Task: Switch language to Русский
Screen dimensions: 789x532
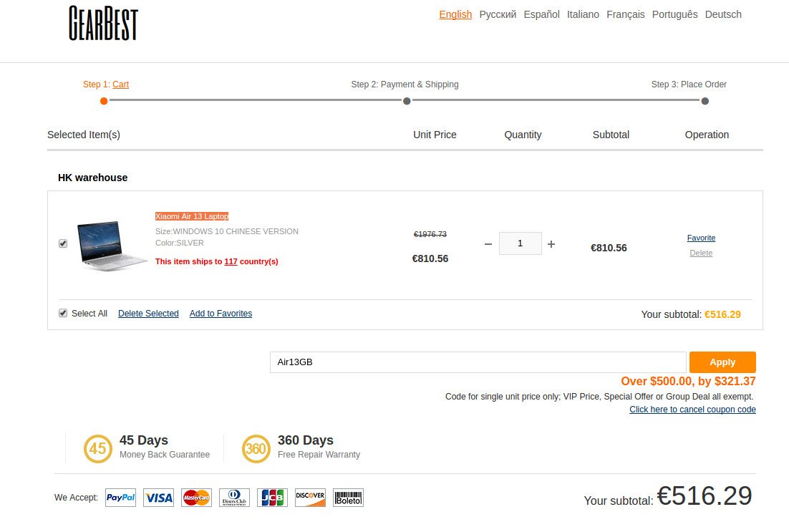Action: tap(498, 14)
